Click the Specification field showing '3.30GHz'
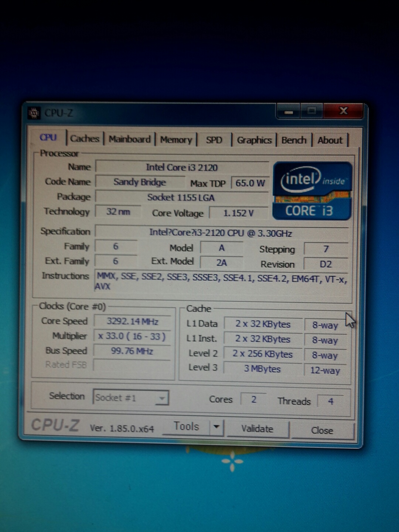Screen dimensions: 399x532 click(221, 233)
